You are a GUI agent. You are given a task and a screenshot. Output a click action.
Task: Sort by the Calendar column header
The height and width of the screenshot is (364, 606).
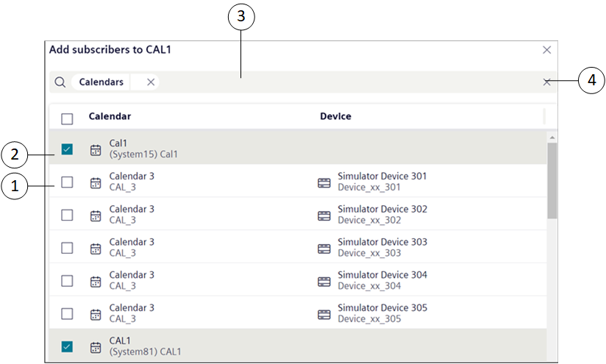pos(110,116)
